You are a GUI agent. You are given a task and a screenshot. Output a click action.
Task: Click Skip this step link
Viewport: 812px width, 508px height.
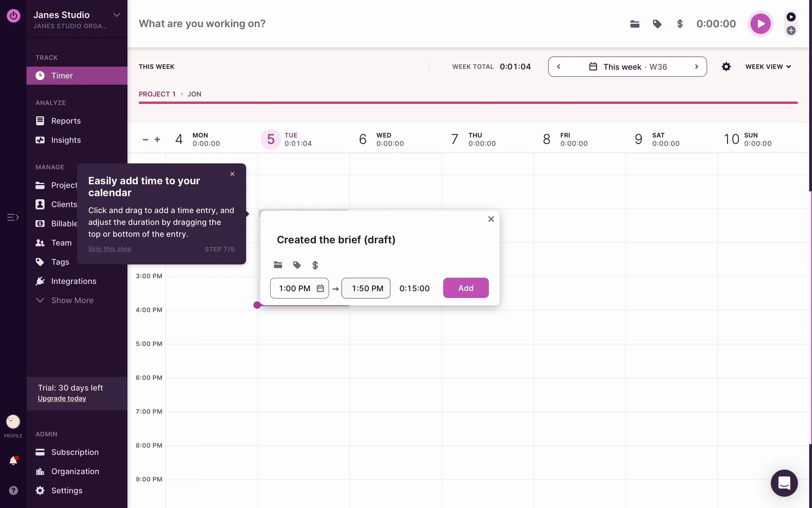[110, 249]
